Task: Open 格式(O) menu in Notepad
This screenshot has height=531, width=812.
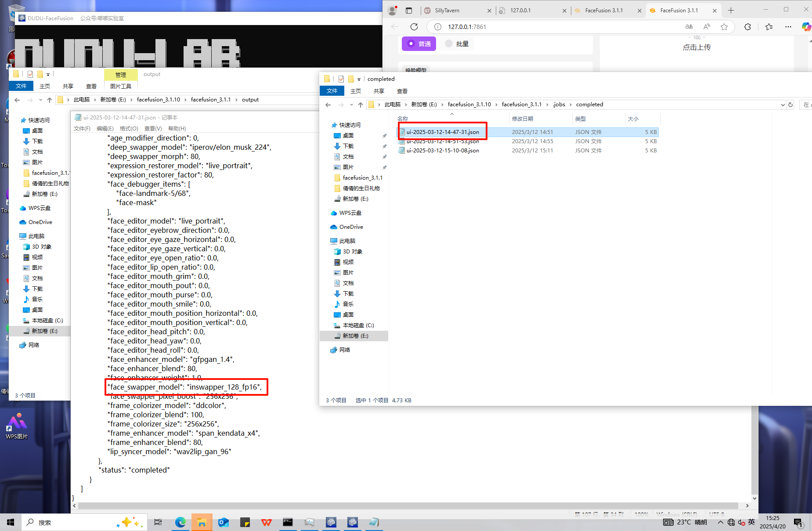Action: (x=129, y=128)
